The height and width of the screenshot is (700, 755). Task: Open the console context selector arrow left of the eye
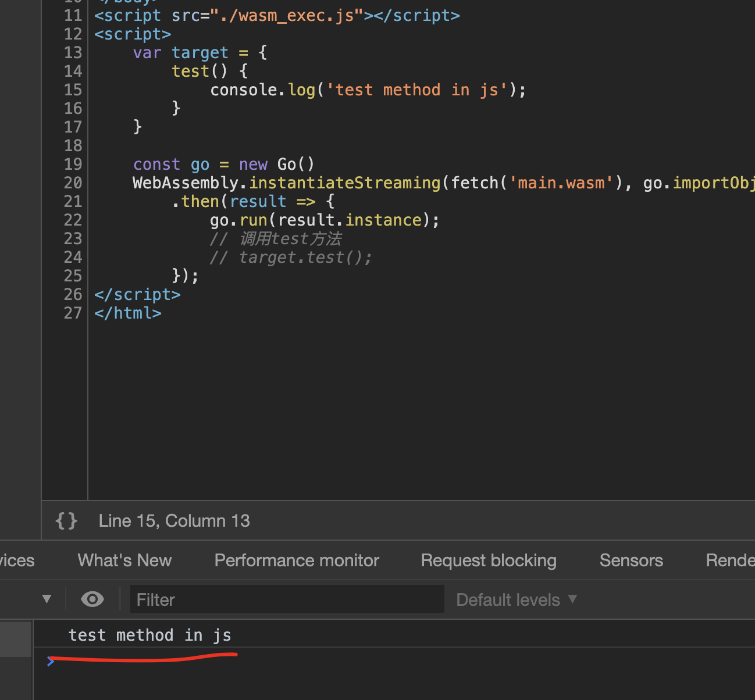click(x=47, y=599)
